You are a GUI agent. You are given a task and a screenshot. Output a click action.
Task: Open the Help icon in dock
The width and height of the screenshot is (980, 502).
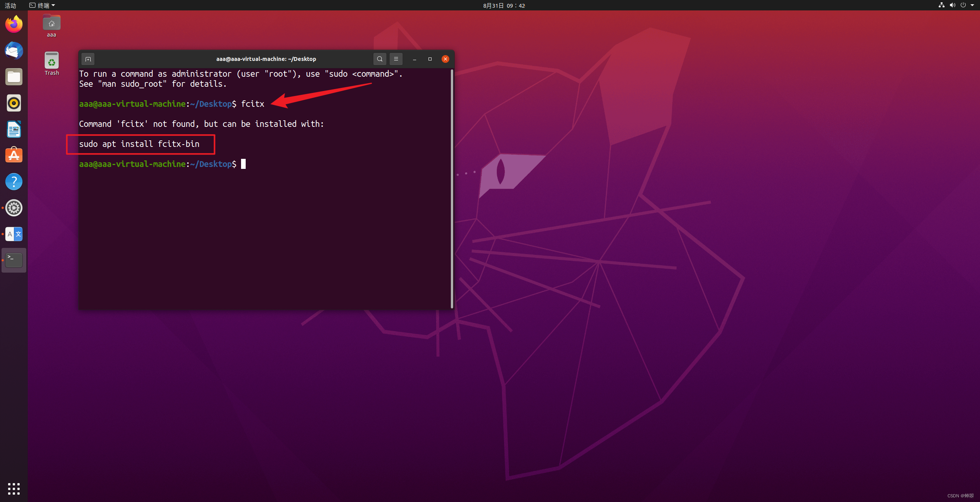coord(14,182)
